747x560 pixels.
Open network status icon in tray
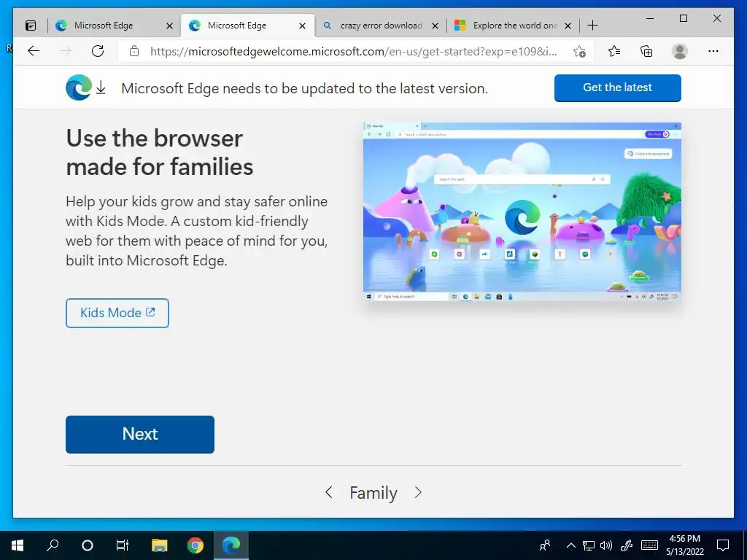(589, 545)
